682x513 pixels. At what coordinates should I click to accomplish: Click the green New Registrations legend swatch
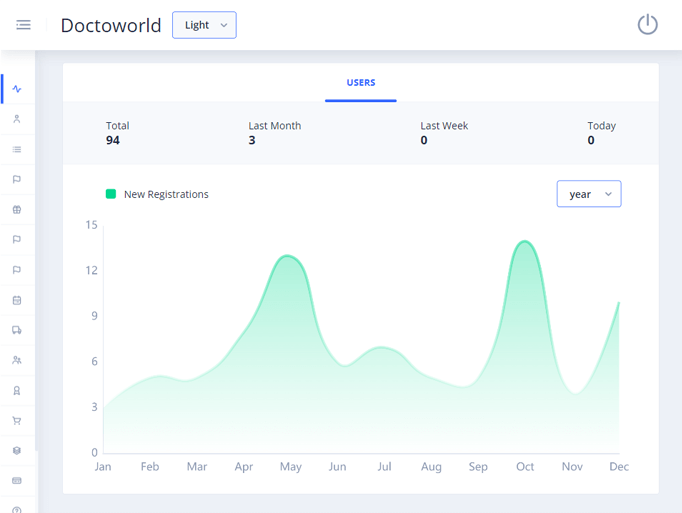tap(111, 194)
